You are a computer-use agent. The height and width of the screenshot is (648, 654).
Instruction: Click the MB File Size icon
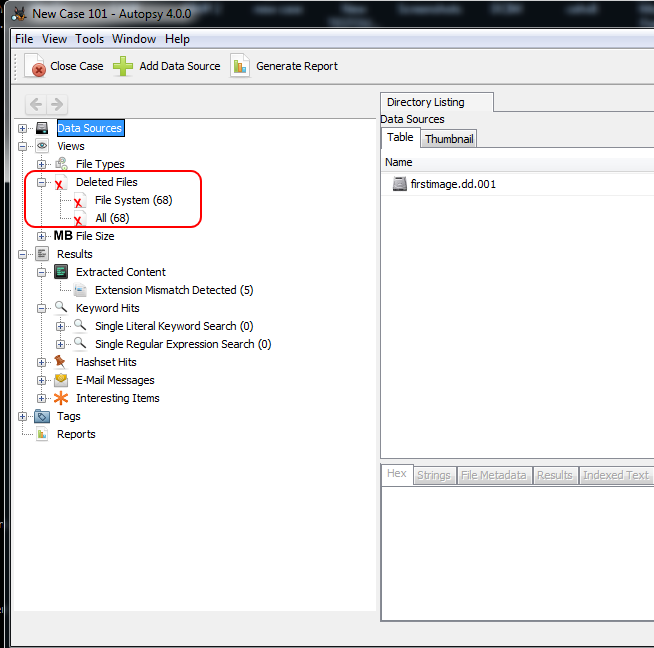pyautogui.click(x=63, y=236)
